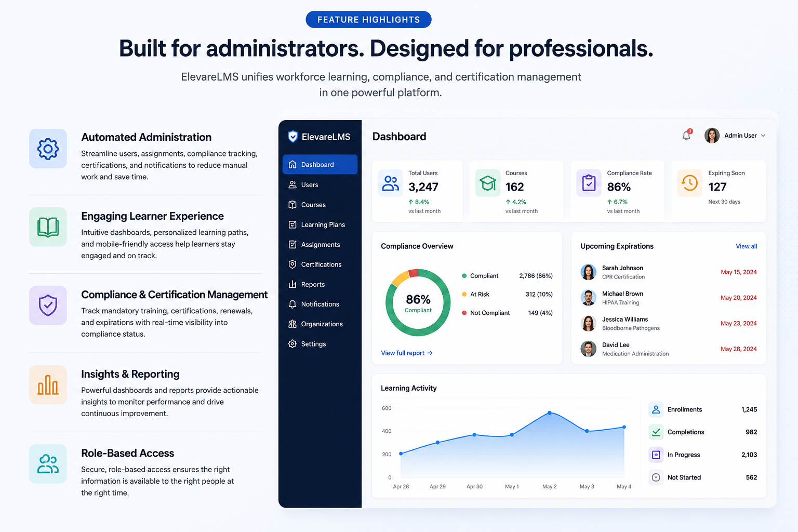The image size is (798, 532).
Task: Open the notification bell icon
Action: 687,135
